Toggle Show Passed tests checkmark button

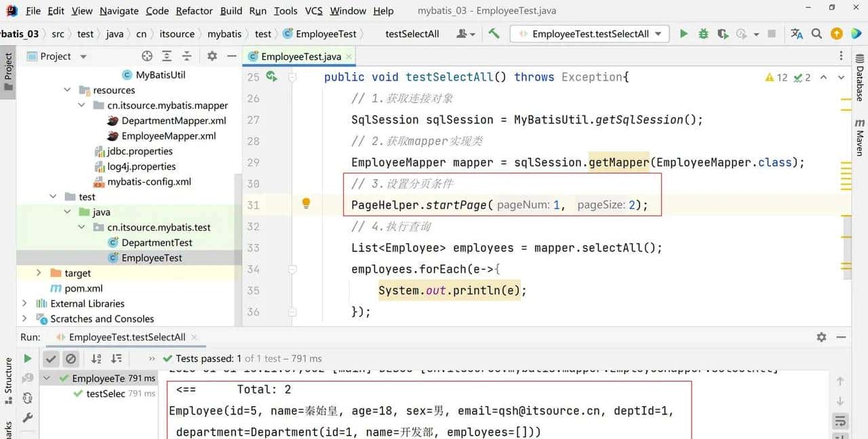[x=51, y=358]
